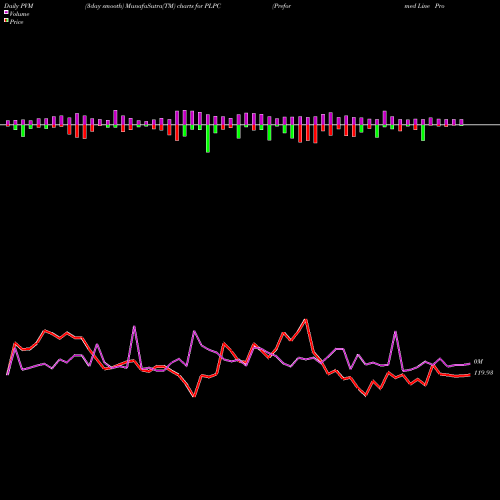This screenshot has width=500, height=500.
Task: Select the 'Price' legend label
Action: tap(16, 22)
